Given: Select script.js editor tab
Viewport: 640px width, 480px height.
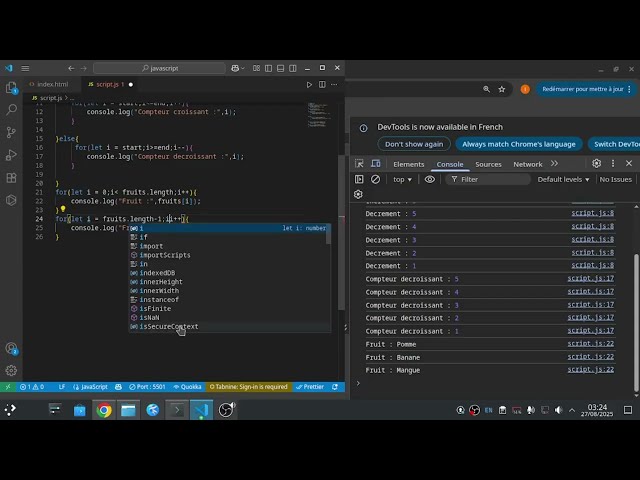Looking at the screenshot, I should pyautogui.click(x=107, y=84).
